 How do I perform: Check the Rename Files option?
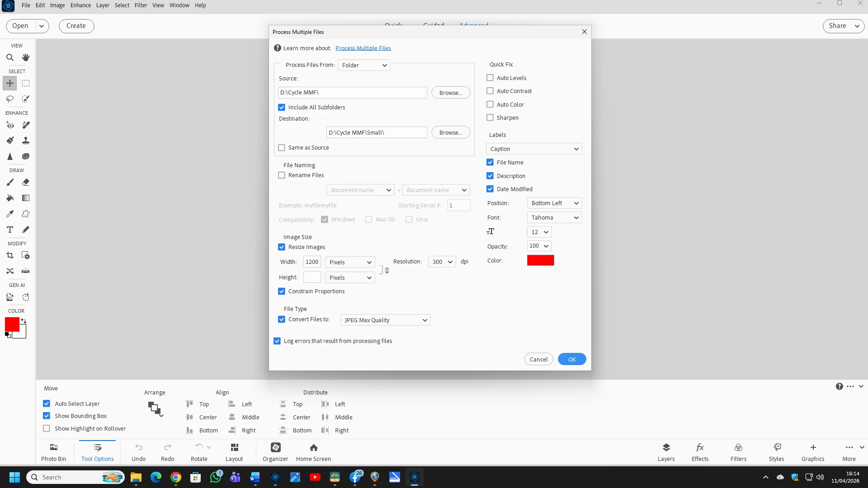tap(282, 175)
